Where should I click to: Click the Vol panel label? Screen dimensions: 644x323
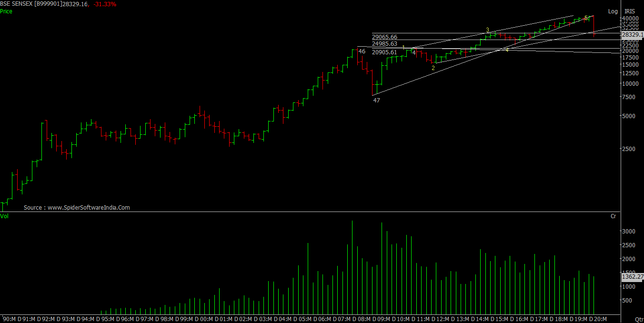pos(5,216)
